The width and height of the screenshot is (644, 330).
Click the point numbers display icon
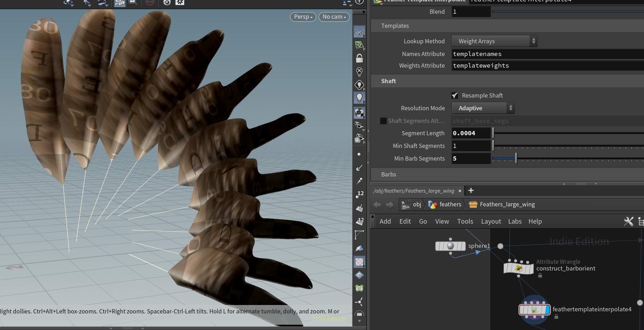pyautogui.click(x=359, y=194)
